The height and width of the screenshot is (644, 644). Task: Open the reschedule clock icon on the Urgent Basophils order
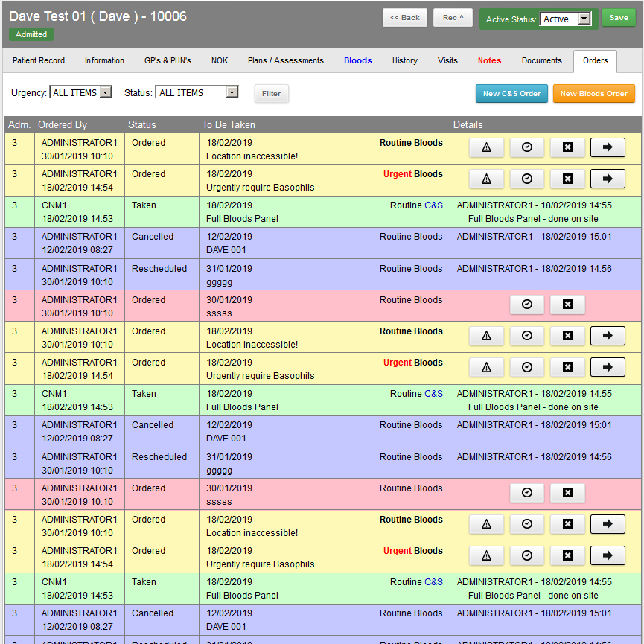pyautogui.click(x=527, y=179)
